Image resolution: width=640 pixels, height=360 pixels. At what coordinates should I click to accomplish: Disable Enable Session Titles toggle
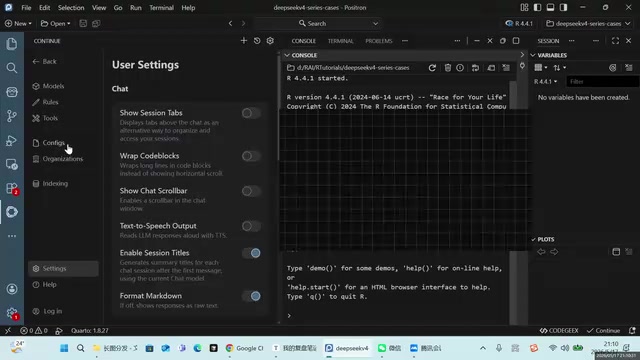[x=251, y=253]
